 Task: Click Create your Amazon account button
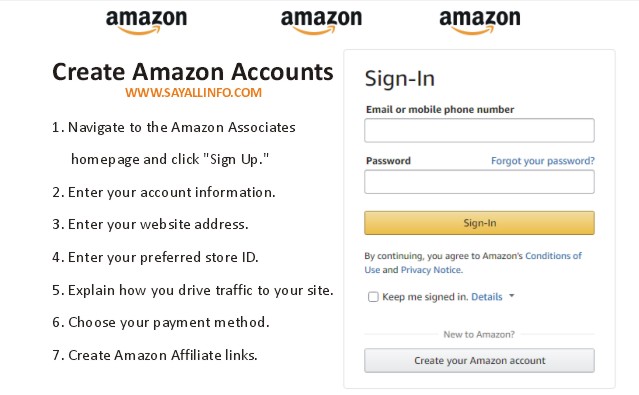[x=479, y=360]
